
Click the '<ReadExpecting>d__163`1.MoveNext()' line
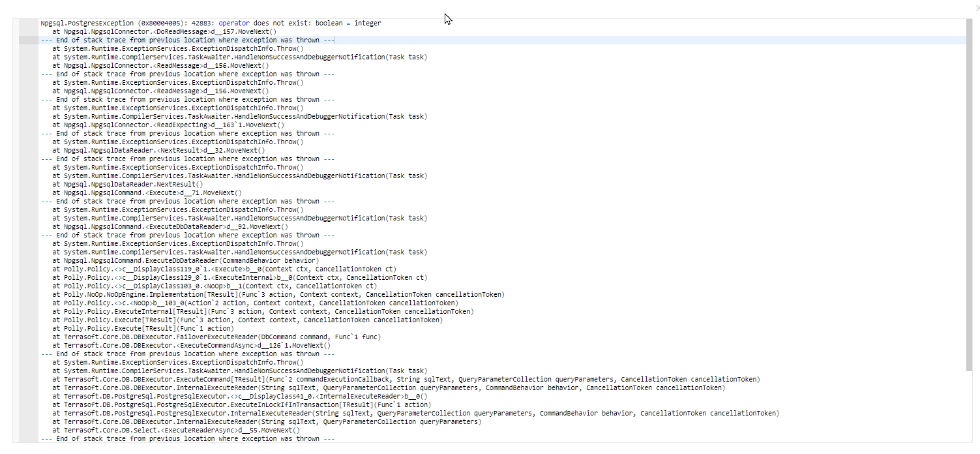click(168, 125)
